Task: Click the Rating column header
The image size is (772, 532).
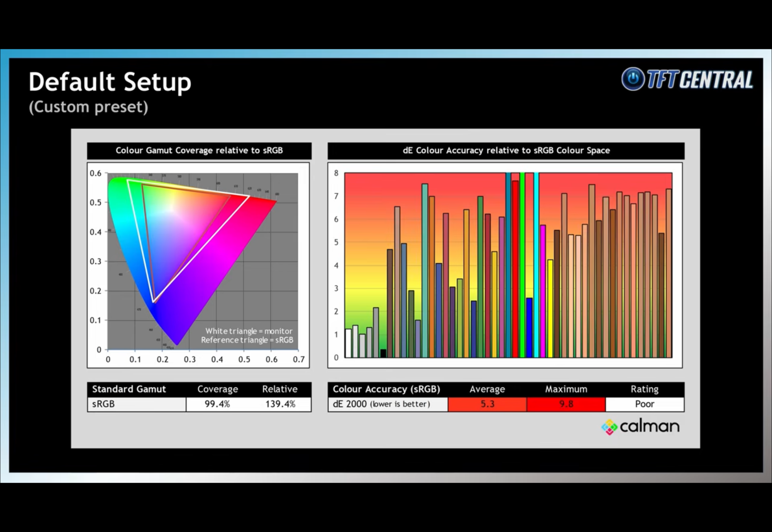Action: pyautogui.click(x=645, y=389)
